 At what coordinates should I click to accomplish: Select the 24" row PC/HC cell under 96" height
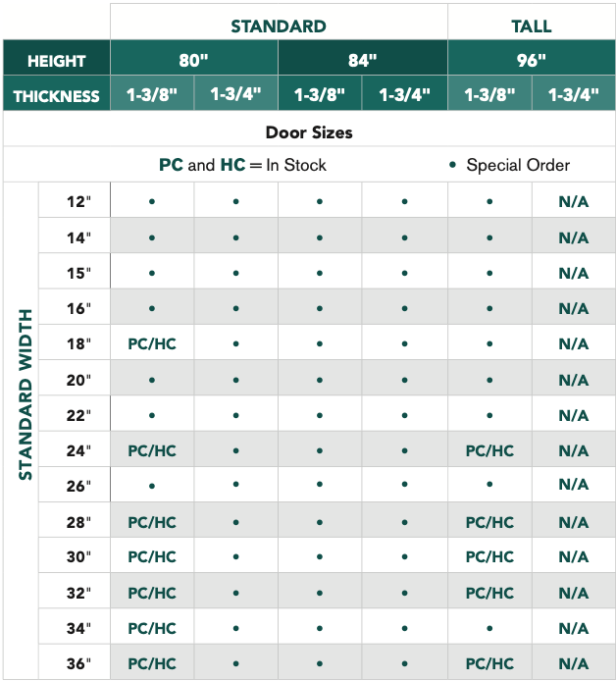click(489, 451)
